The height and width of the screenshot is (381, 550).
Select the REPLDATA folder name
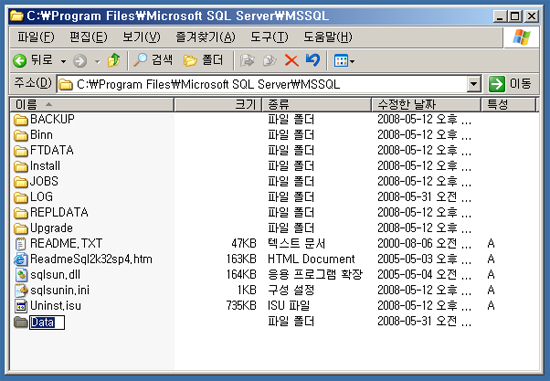59,212
